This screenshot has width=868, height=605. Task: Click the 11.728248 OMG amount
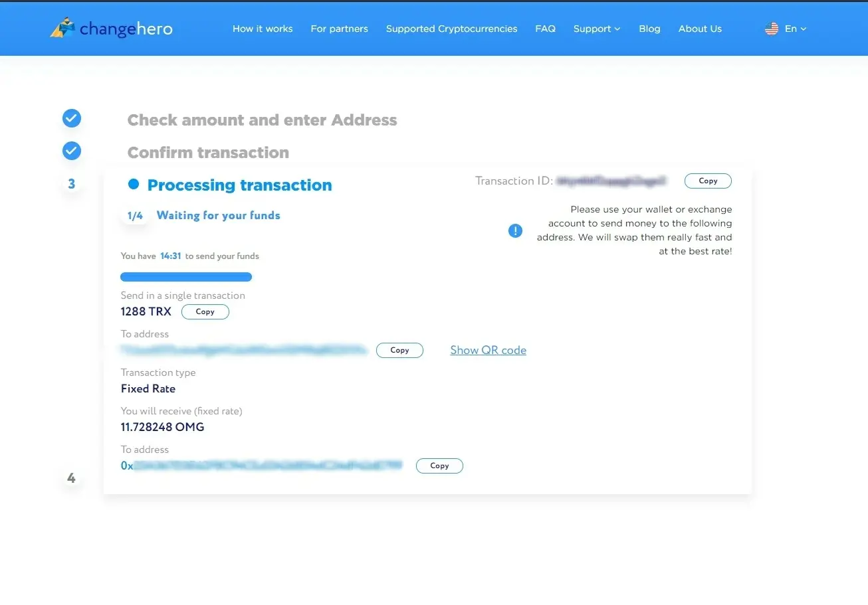coord(163,427)
